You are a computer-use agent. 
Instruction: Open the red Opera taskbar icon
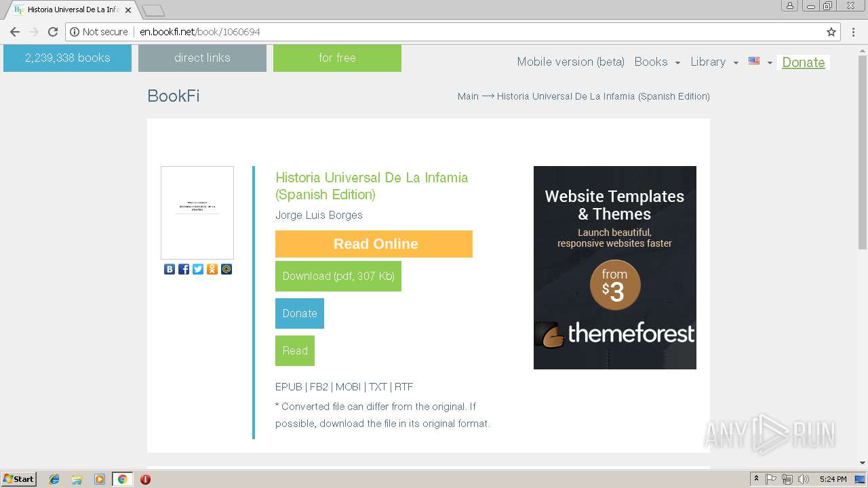(145, 479)
